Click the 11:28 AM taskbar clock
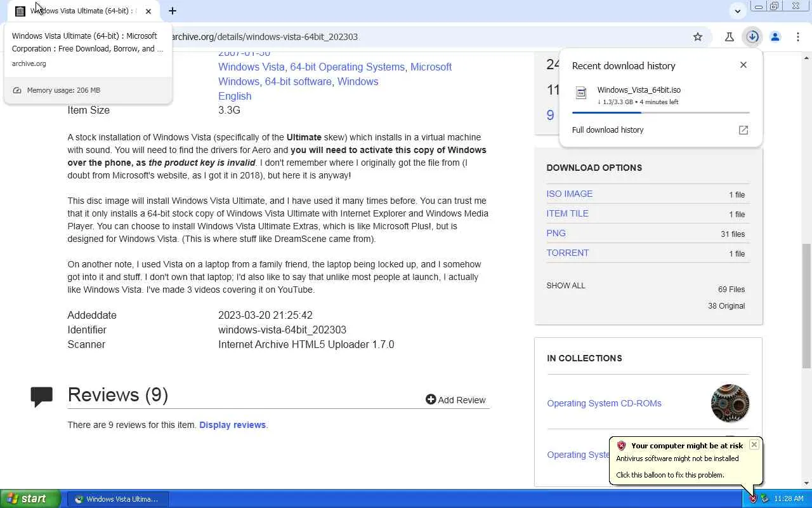The height and width of the screenshot is (508, 812). tap(789, 499)
